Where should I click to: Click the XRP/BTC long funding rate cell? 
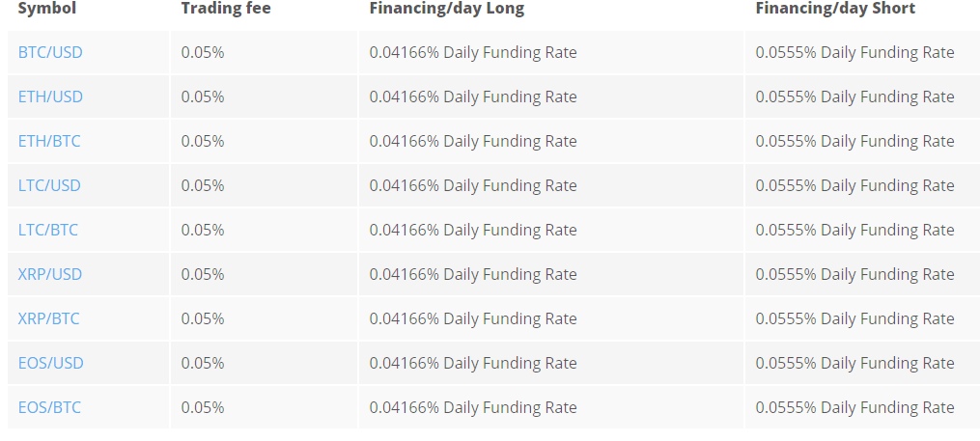click(x=473, y=318)
